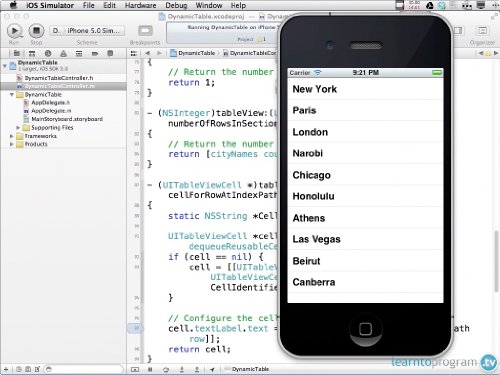Go back using the editor back arrow
The width and height of the screenshot is (500, 375).
pos(148,53)
